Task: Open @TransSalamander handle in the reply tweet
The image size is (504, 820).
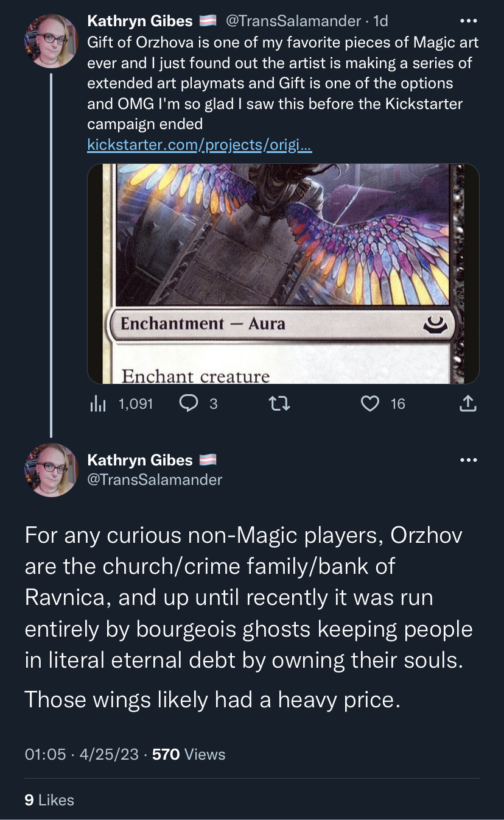Action: [155, 479]
